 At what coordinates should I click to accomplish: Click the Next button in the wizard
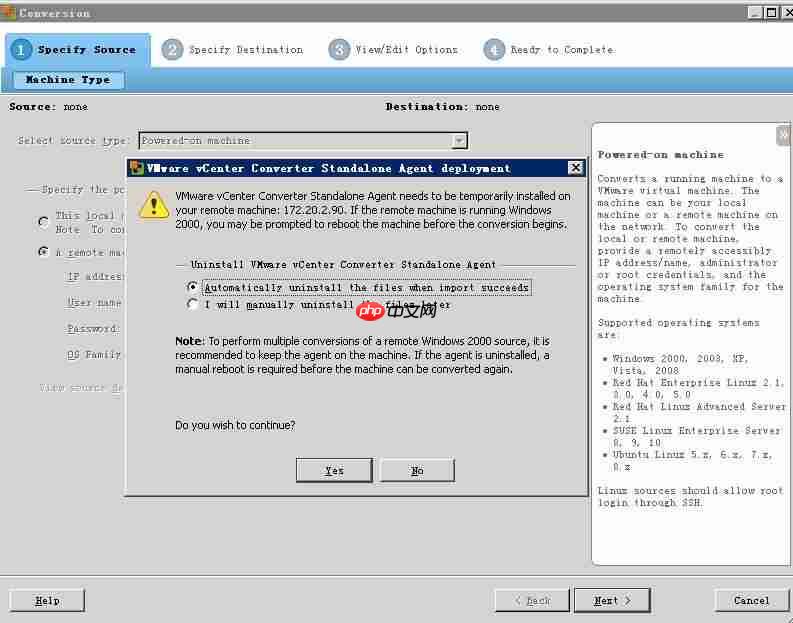[611, 600]
